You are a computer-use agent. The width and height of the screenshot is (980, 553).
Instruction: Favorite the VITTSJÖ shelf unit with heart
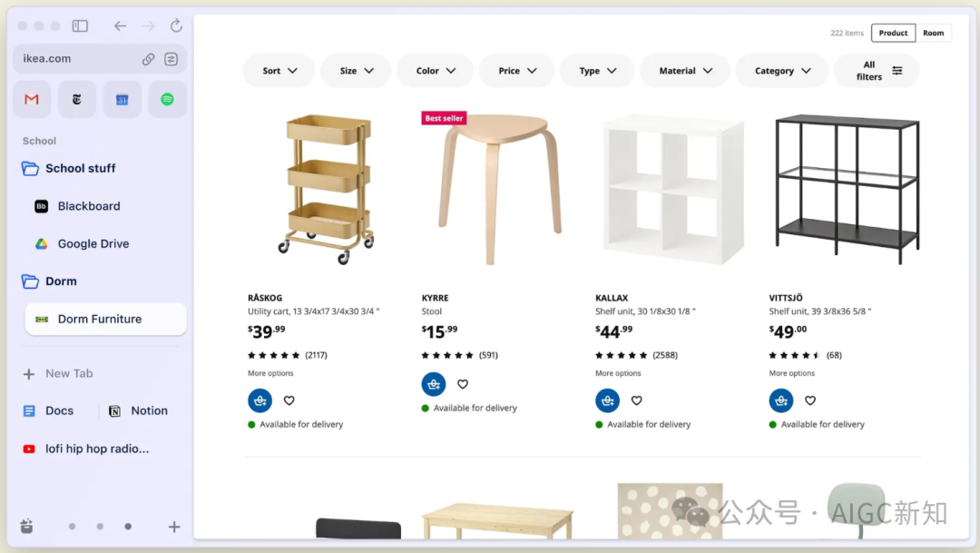coord(810,400)
